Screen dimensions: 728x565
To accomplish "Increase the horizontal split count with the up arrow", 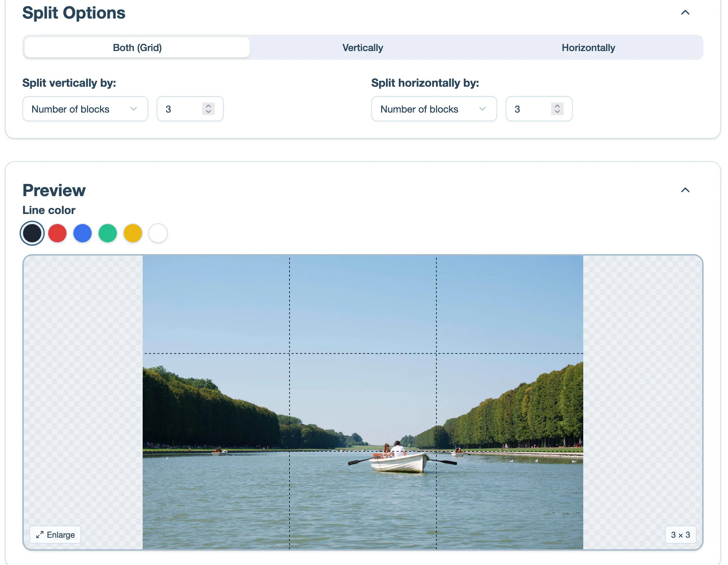I will click(557, 106).
